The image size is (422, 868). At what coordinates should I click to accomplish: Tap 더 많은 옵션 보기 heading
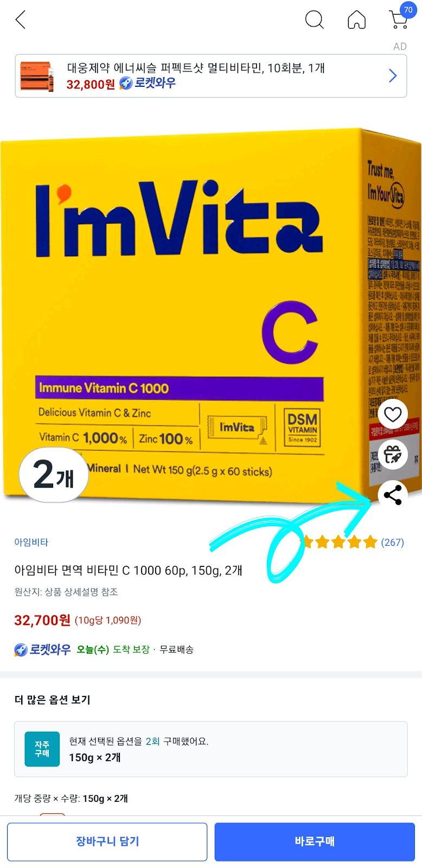[52, 699]
